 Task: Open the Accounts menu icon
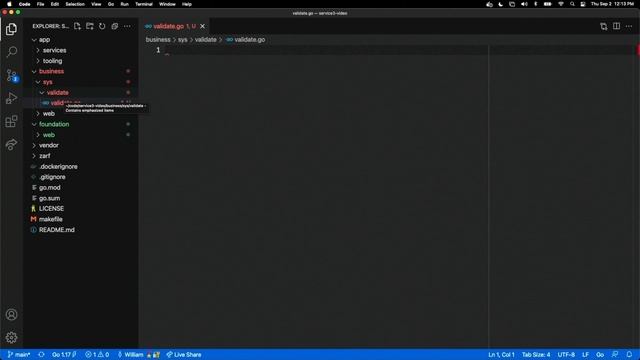point(11,314)
